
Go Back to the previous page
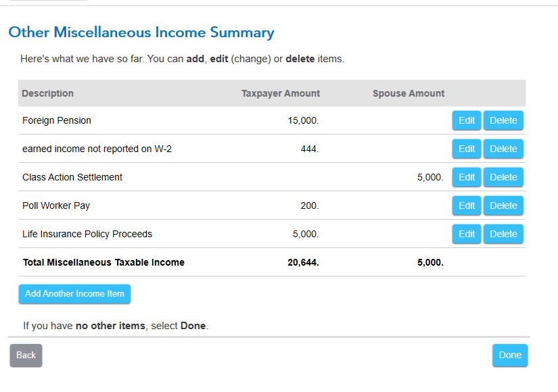pos(26,356)
